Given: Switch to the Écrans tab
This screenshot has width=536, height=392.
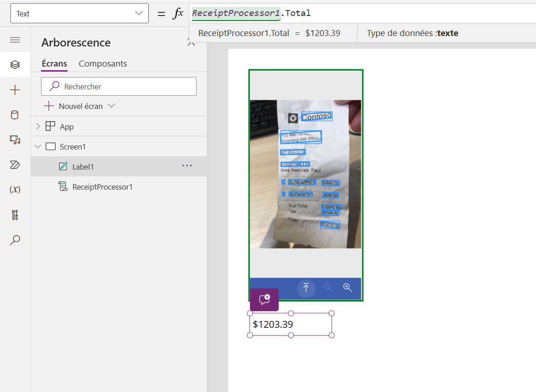Looking at the screenshot, I should pos(54,63).
